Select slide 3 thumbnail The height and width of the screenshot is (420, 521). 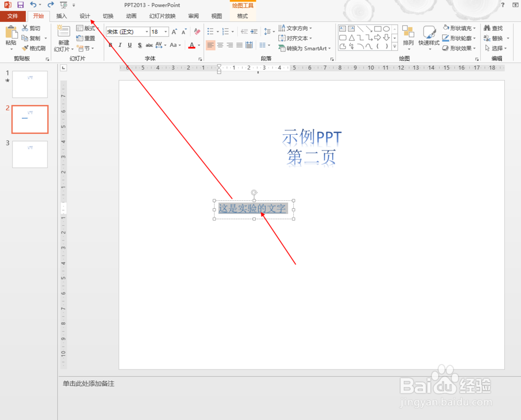[30, 155]
